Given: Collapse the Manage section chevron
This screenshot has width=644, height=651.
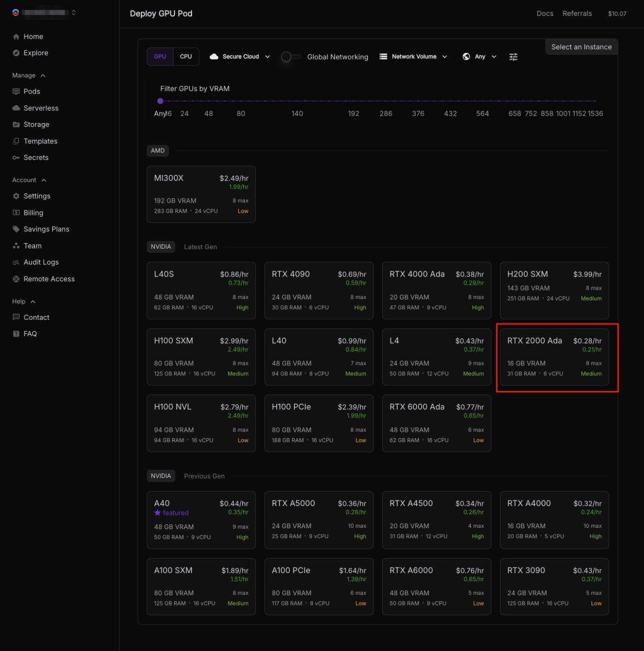Looking at the screenshot, I should tap(43, 75).
